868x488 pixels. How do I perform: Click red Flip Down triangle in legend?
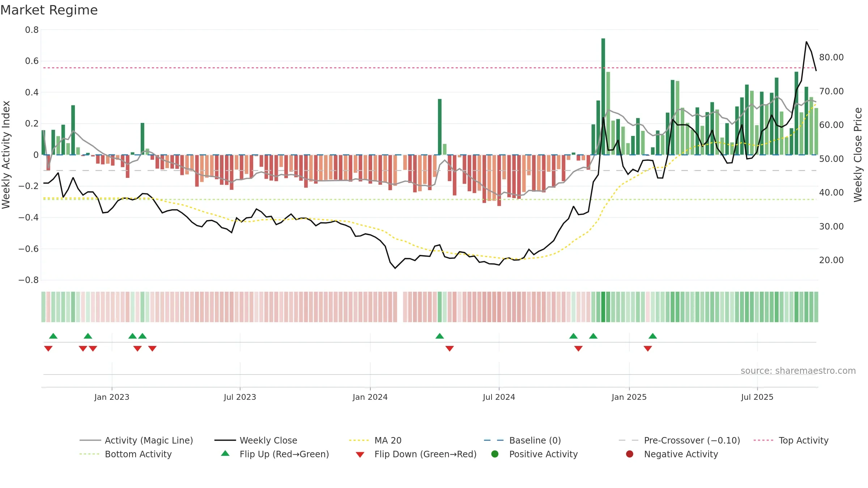tap(360, 454)
